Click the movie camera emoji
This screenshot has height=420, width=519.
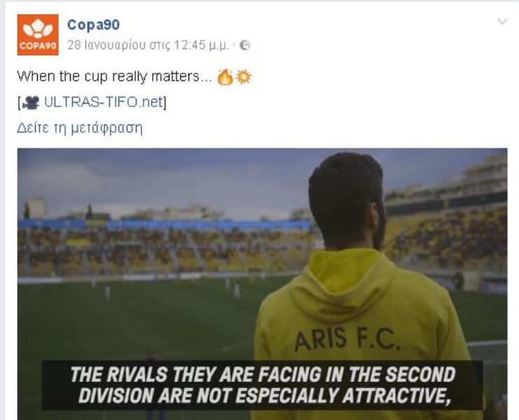(x=31, y=102)
